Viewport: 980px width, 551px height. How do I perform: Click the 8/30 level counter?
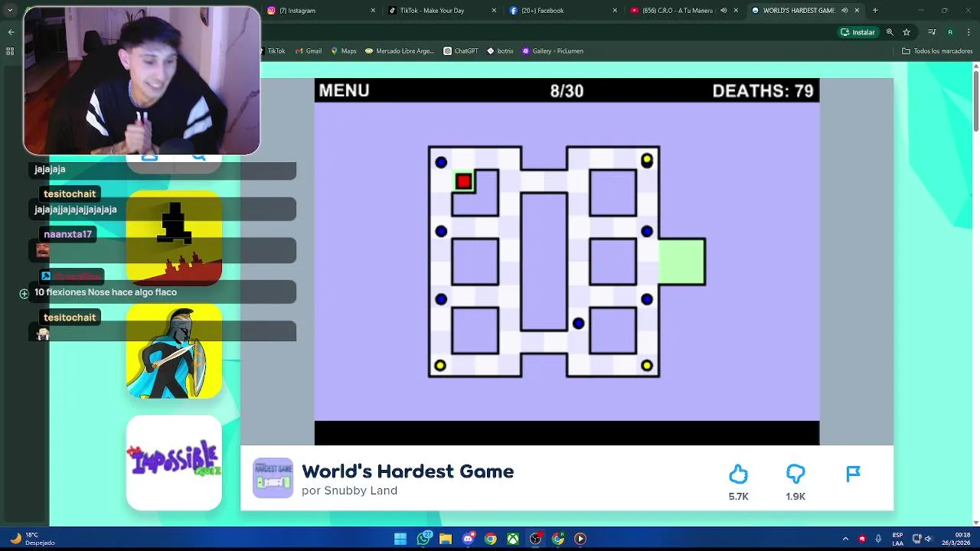point(567,91)
